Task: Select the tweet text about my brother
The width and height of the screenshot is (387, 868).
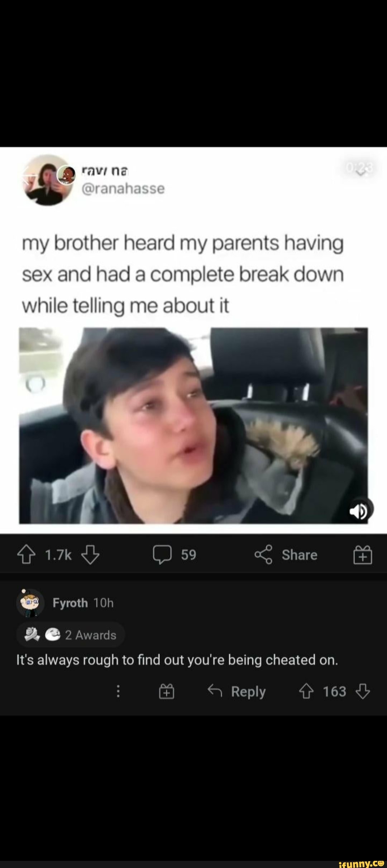Action: (x=183, y=275)
